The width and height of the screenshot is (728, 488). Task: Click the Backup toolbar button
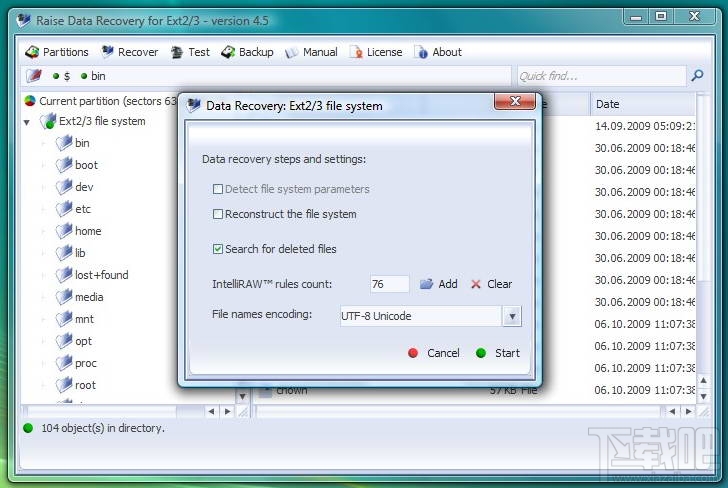coord(247,52)
